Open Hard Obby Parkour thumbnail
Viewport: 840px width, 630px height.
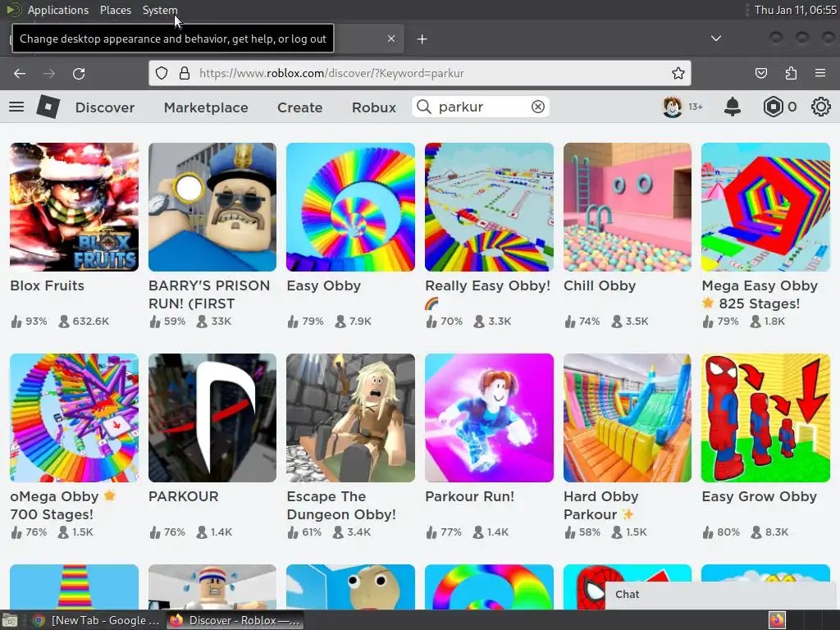628,418
